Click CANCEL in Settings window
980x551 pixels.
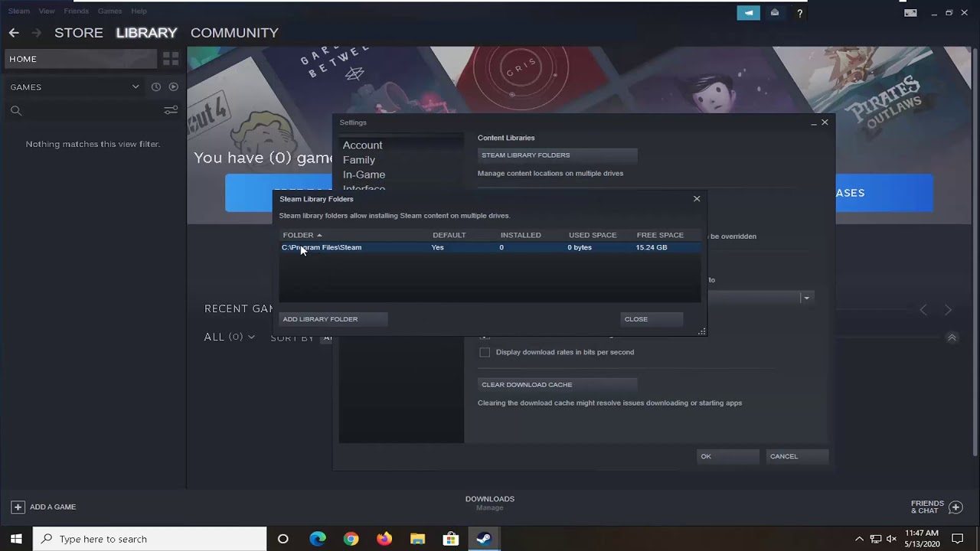point(797,456)
